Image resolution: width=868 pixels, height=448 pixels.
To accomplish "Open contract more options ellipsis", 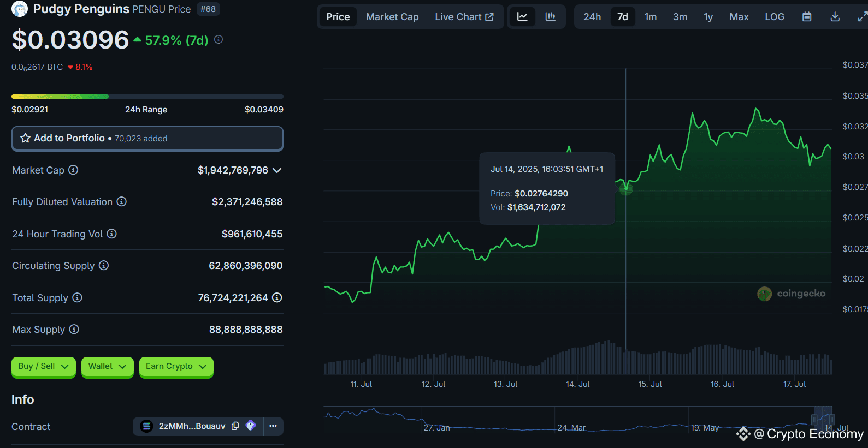I will [273, 426].
